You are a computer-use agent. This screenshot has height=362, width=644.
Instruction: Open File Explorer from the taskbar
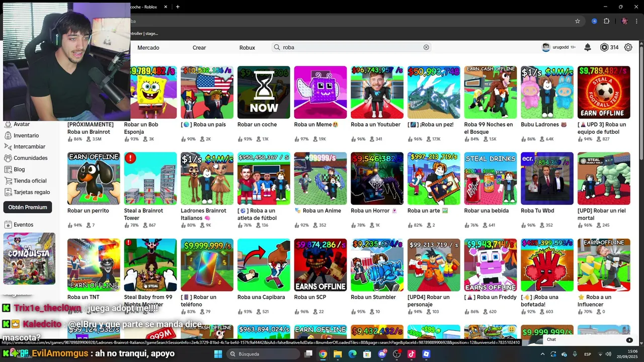coord(338,354)
